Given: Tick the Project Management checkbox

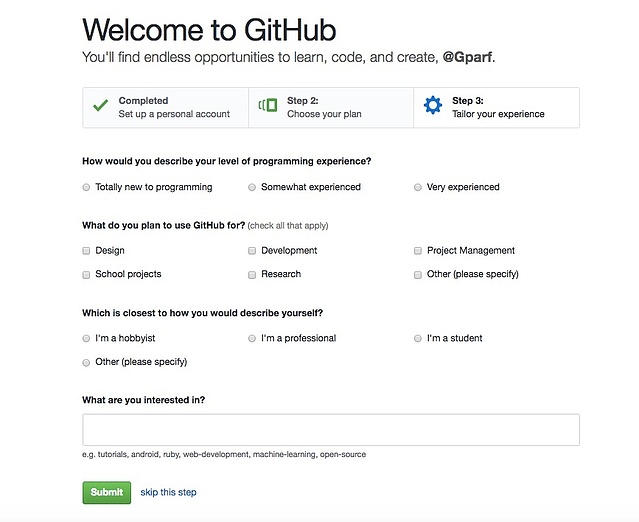Looking at the screenshot, I should 418,251.
